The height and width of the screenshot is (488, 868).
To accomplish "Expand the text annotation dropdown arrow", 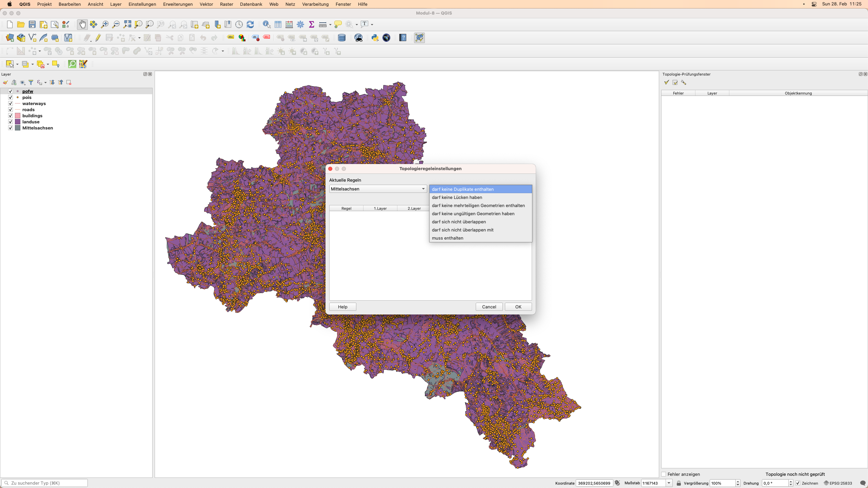I will coord(372,24).
